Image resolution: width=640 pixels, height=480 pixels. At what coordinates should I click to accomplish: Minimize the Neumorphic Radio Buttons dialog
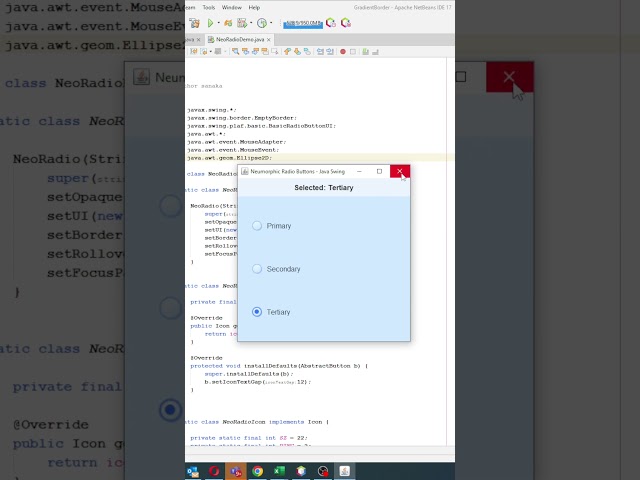tap(359, 171)
